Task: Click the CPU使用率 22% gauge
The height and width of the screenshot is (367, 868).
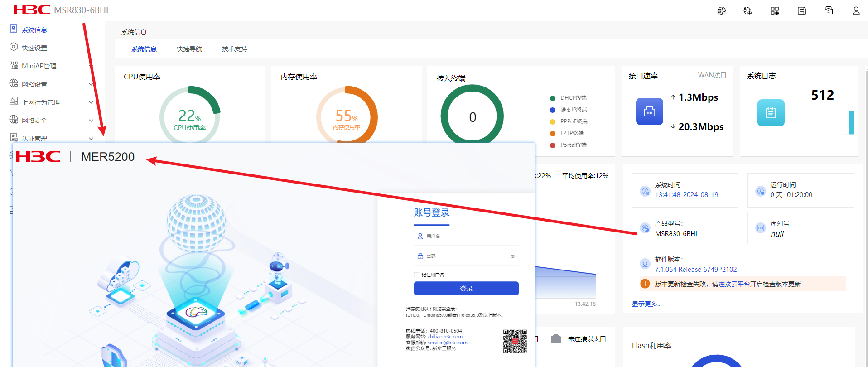Action: click(190, 115)
